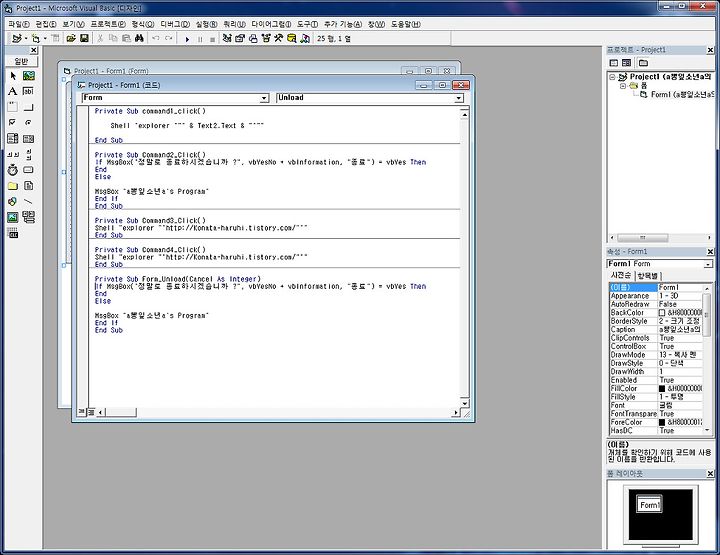Viewport: 720px width, 555px height.
Task: Click the 일반 toolbox tab button
Action: click(x=21, y=61)
